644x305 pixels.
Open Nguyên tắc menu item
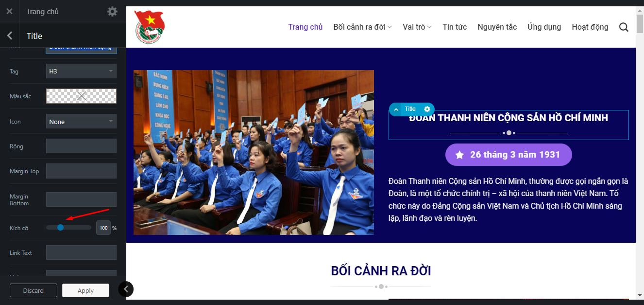(497, 27)
